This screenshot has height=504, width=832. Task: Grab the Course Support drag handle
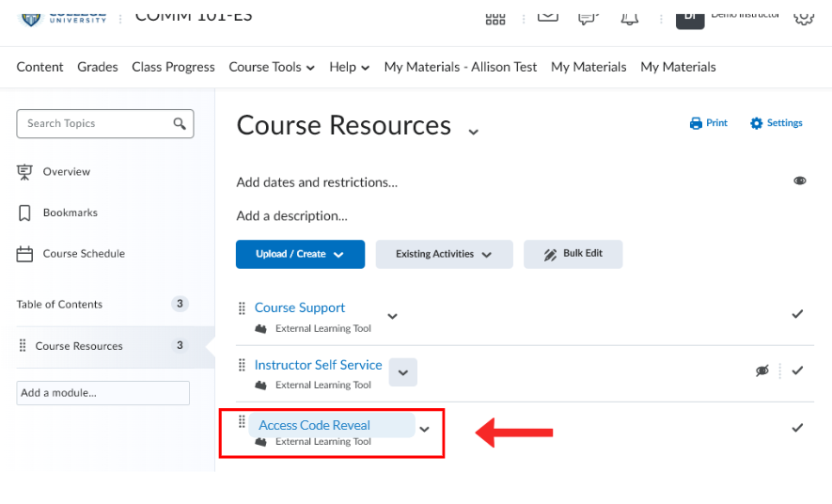[242, 307]
